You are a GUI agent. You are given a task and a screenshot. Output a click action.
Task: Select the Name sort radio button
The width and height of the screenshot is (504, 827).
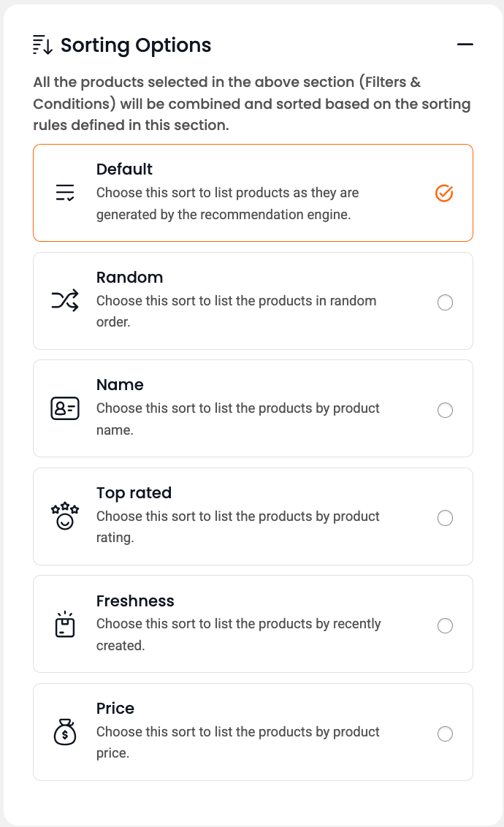tap(445, 411)
